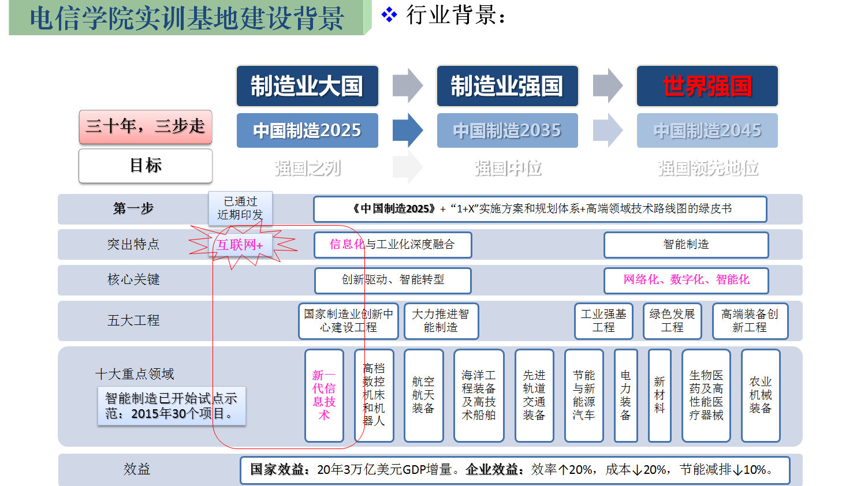868x486 pixels.
Task: Click the 国家效益 benefits text box
Action: tap(514, 470)
